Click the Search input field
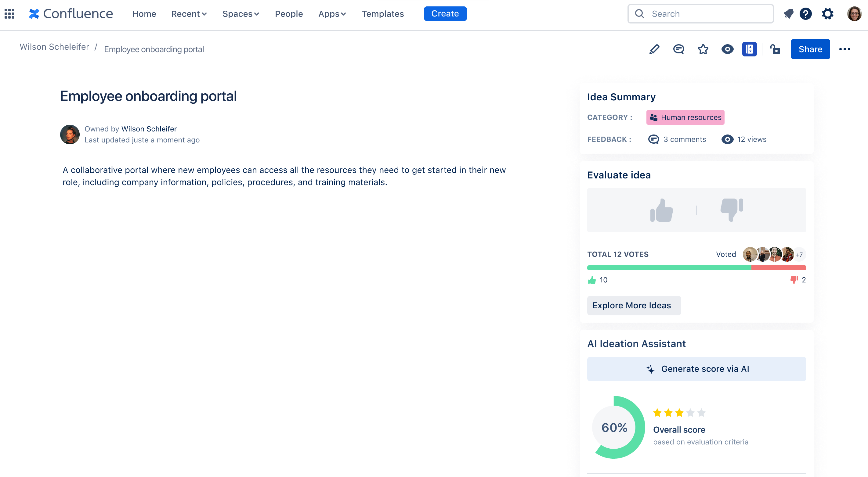 (701, 14)
